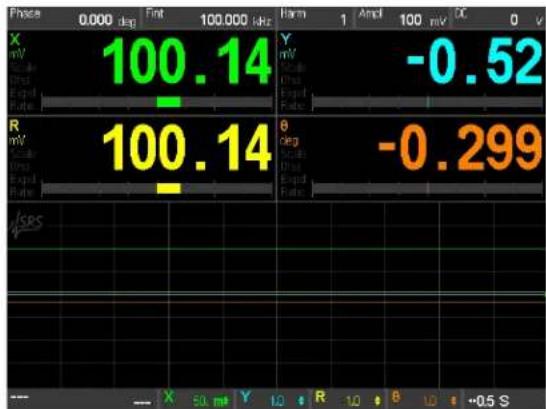
Task: Click the R scale up/down arrow
Action: coord(378,400)
